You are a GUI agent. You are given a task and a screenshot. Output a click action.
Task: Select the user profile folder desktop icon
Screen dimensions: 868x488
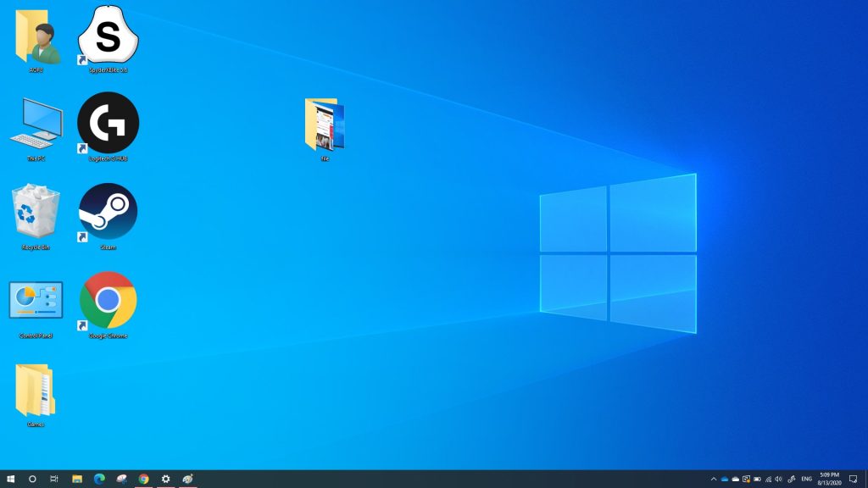pos(36,41)
